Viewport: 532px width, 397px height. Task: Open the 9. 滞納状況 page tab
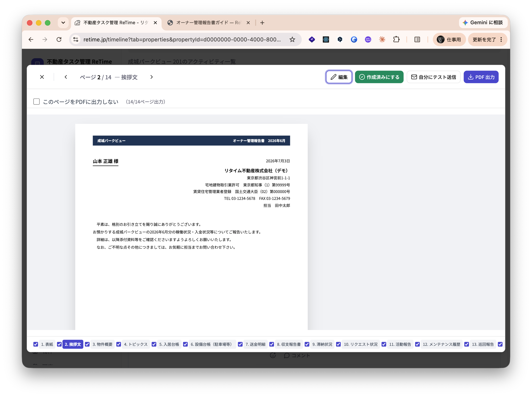pyautogui.click(x=322, y=344)
